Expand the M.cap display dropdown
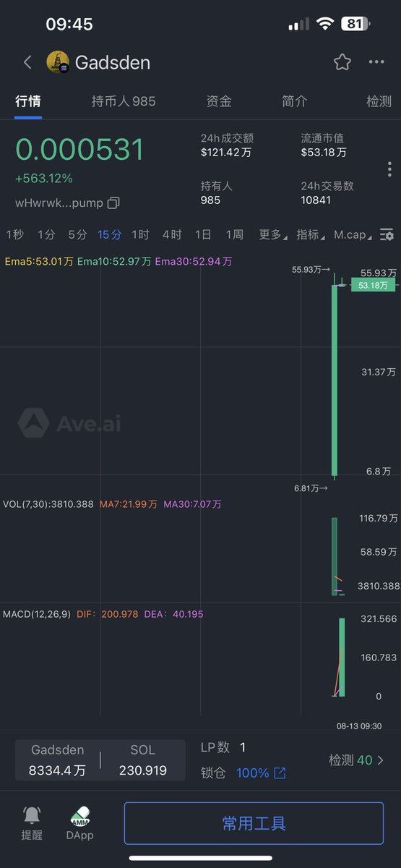Viewport: 401px width, 868px height. pyautogui.click(x=353, y=234)
